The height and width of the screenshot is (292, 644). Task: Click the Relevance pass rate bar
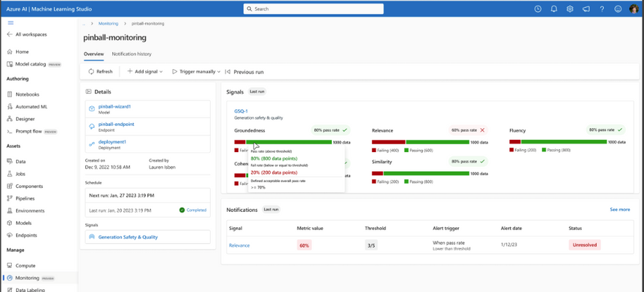(421, 142)
